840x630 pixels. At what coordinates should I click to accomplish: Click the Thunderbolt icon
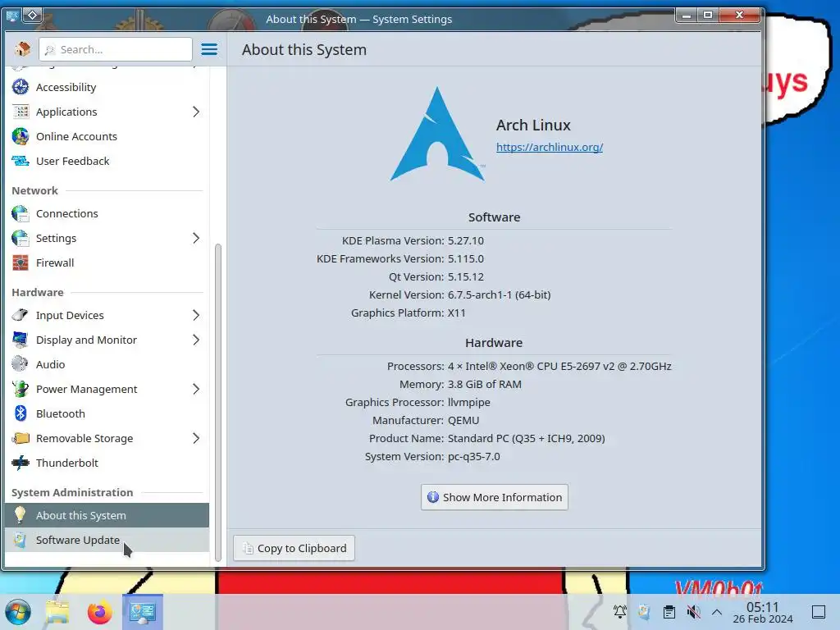tap(21, 463)
